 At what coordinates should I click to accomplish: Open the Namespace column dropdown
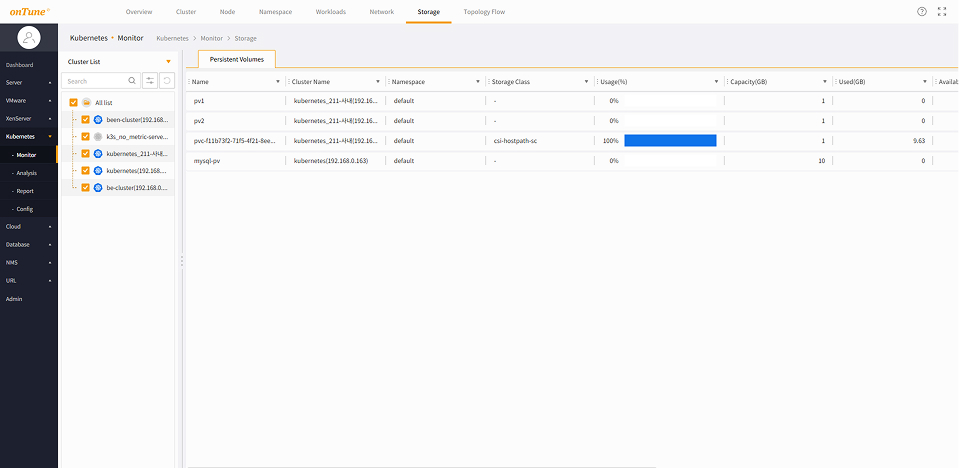pos(478,81)
